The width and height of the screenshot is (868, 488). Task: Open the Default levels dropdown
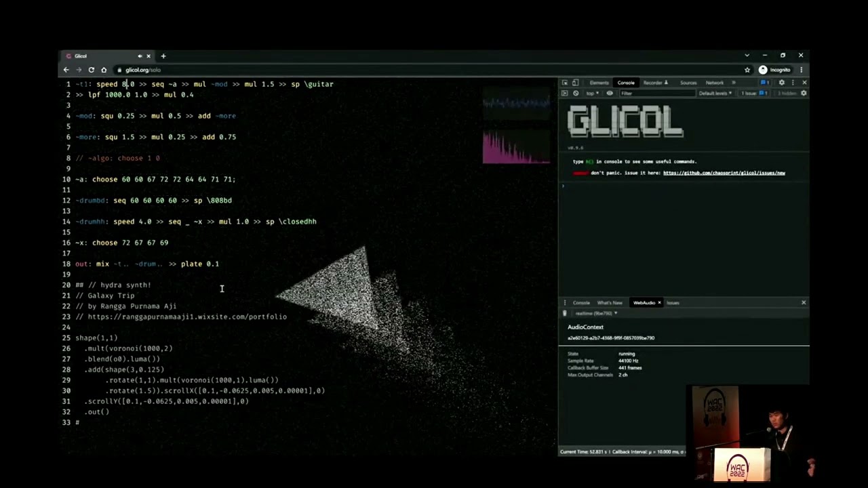[715, 93]
